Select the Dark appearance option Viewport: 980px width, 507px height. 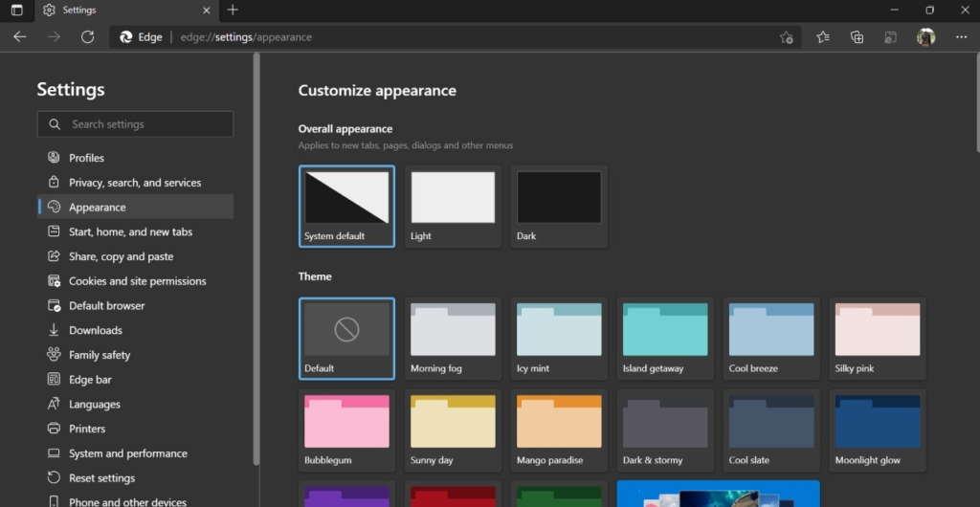point(559,206)
